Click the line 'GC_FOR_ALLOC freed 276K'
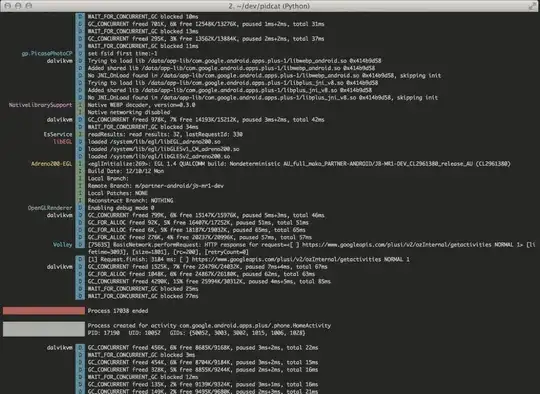540x394 pixels. [200, 237]
